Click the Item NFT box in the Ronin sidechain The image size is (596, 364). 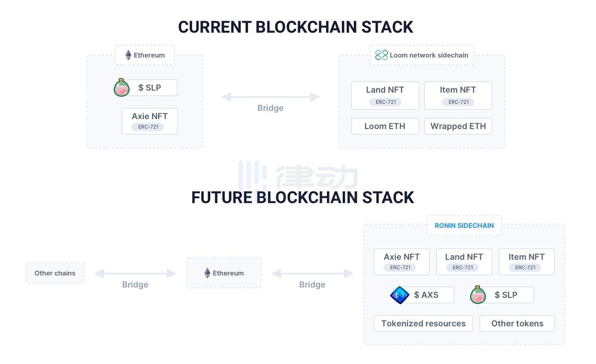[526, 261]
